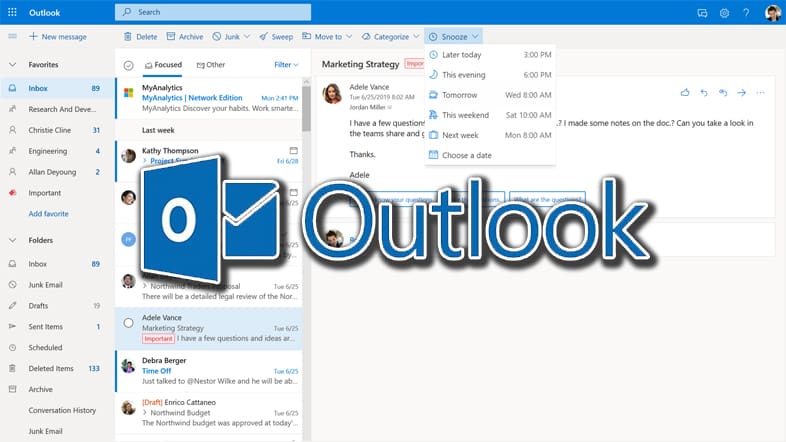
Task: Open the Drafts folder
Action: [56, 306]
